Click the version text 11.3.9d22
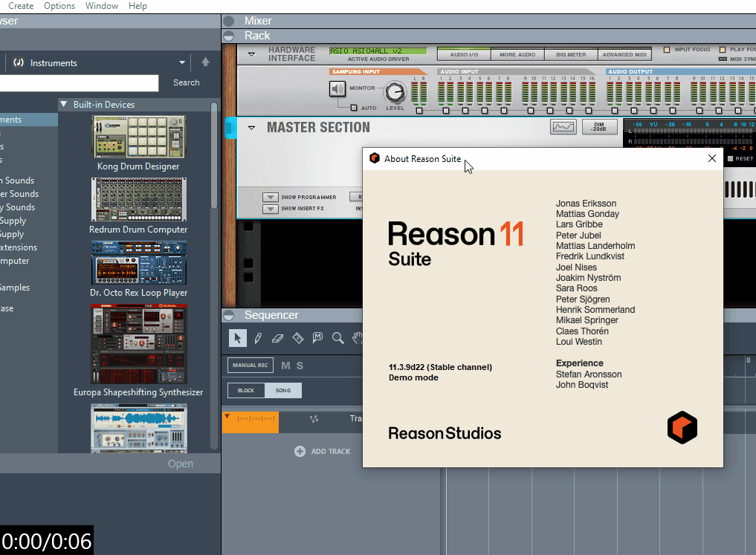Image resolution: width=756 pixels, height=555 pixels. coord(440,367)
